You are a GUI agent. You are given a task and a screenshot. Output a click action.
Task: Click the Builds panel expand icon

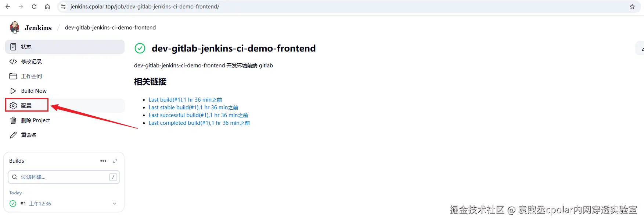click(115, 161)
